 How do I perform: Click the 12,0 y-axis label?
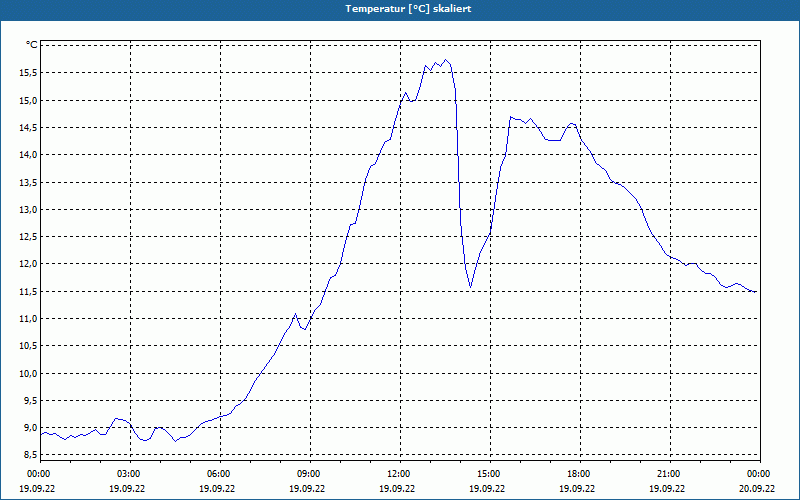coord(29,264)
